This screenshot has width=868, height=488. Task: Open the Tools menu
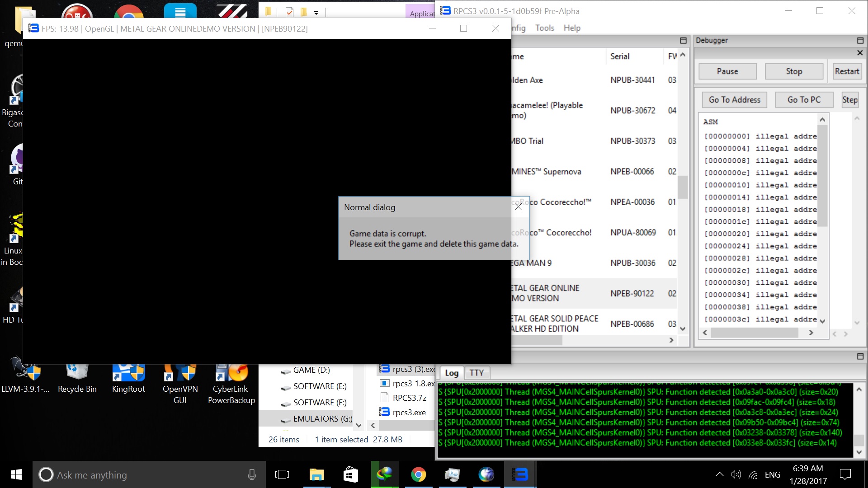[x=544, y=28]
